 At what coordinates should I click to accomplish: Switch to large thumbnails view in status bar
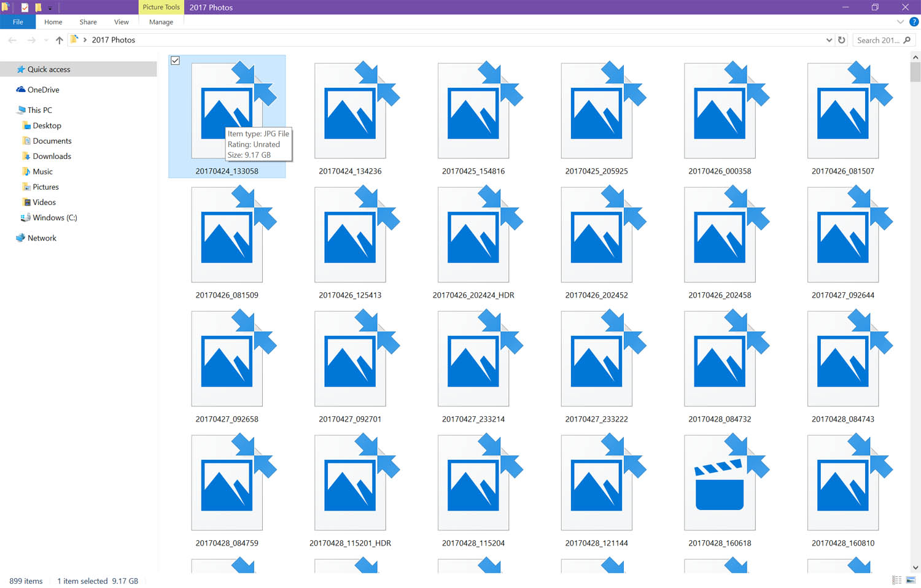911,580
